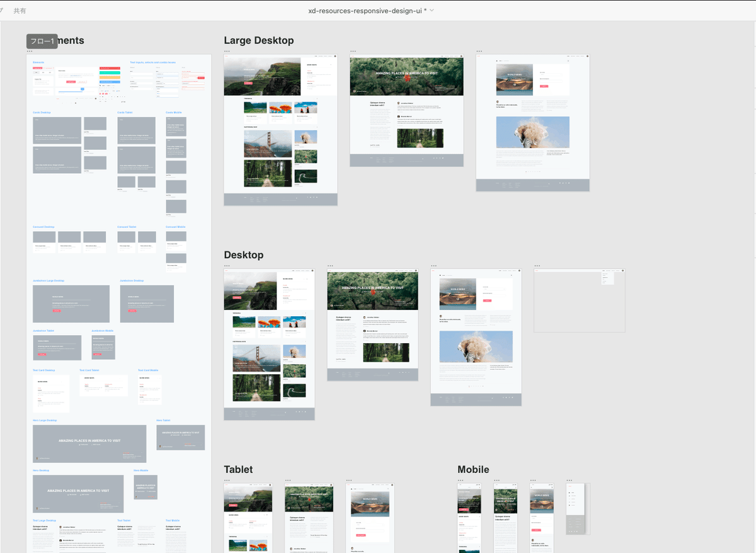Select the Large Desktop Amazing Places article artboard
This screenshot has height=553, width=756.
tap(406, 111)
